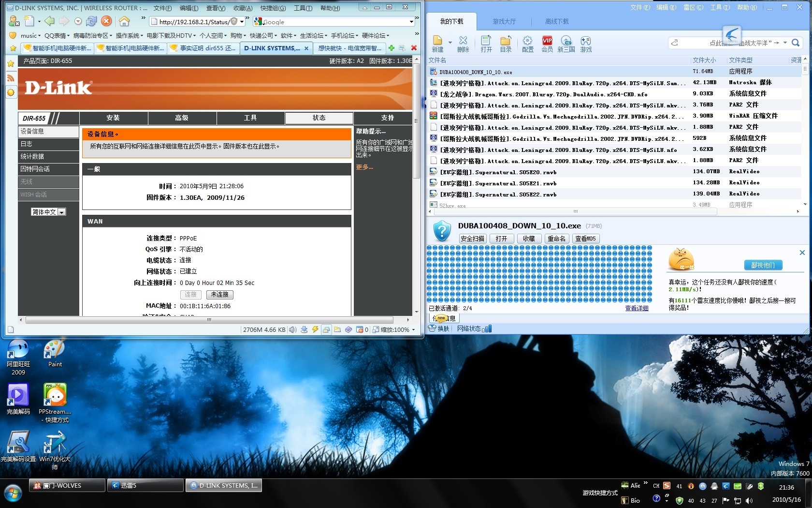Viewport: 812px width, 508px height.
Task: Toggle browser sound mute icon in status bar
Action: click(x=292, y=330)
